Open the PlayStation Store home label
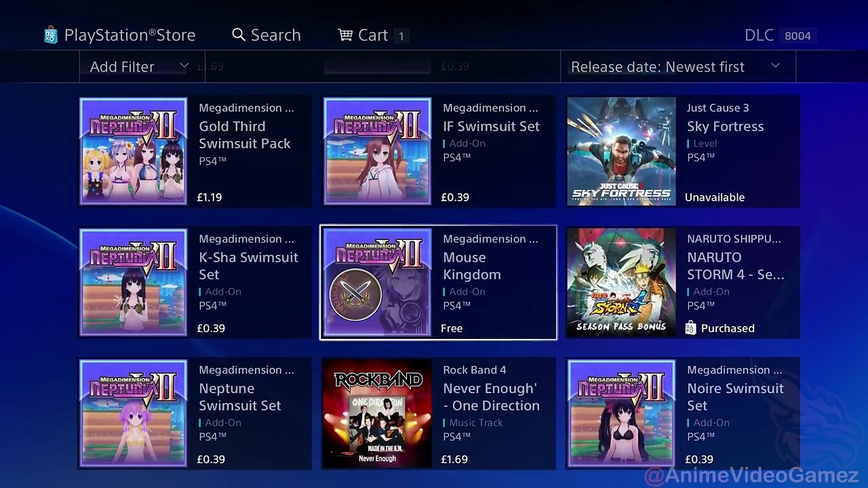 pyautogui.click(x=130, y=35)
